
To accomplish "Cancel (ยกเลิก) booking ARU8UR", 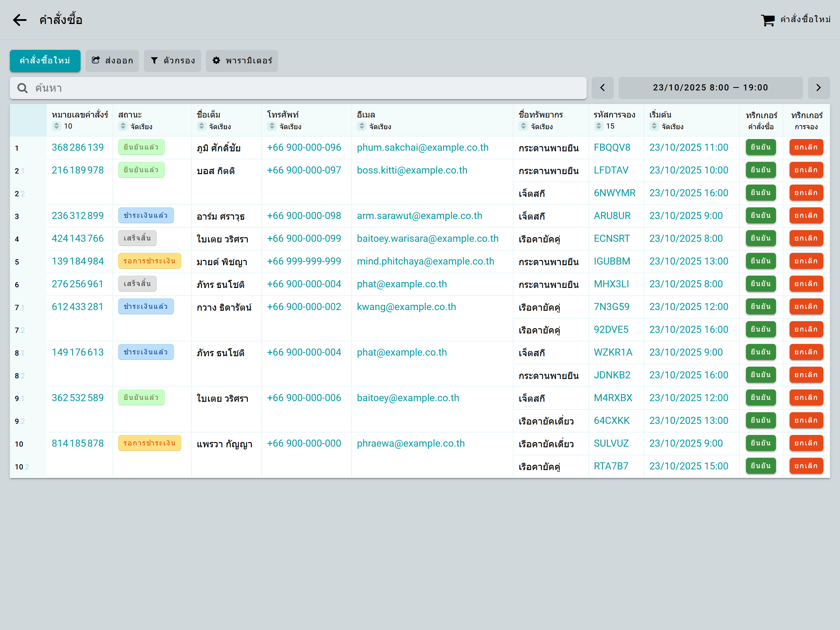I will coord(806,215).
